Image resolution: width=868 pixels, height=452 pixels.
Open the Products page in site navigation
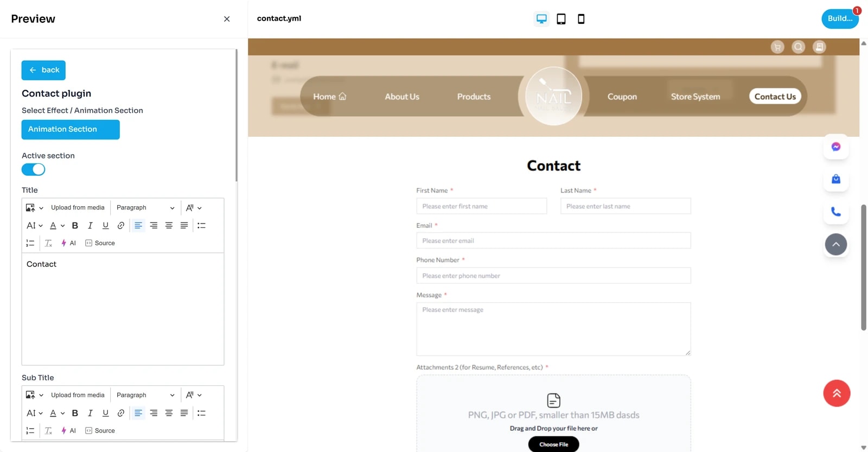point(474,97)
